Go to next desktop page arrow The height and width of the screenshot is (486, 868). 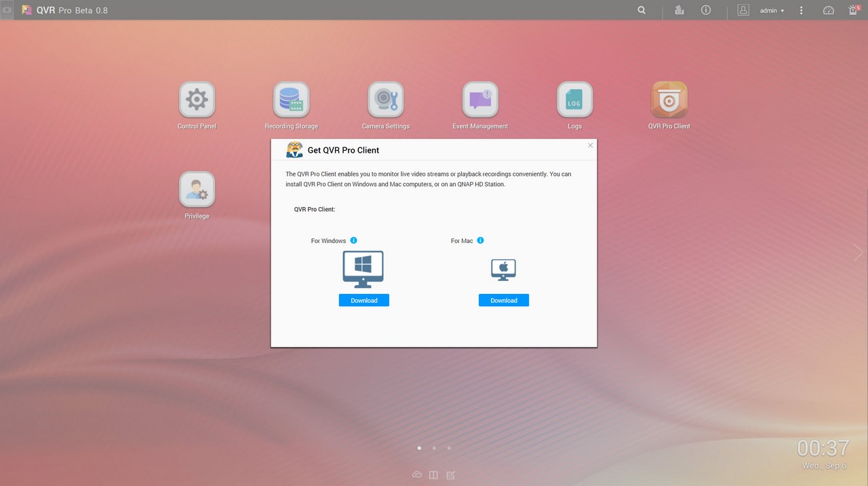(859, 253)
